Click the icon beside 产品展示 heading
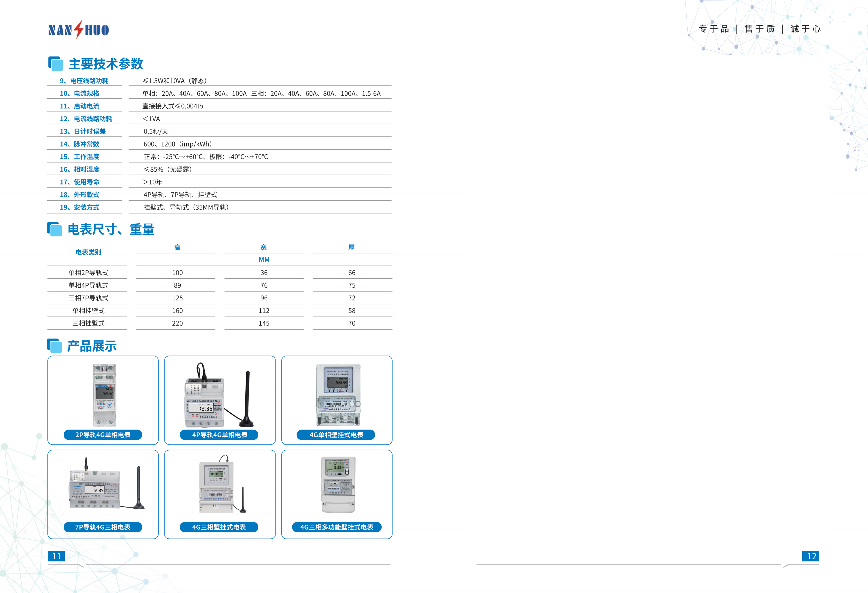The image size is (868, 593). point(55,346)
